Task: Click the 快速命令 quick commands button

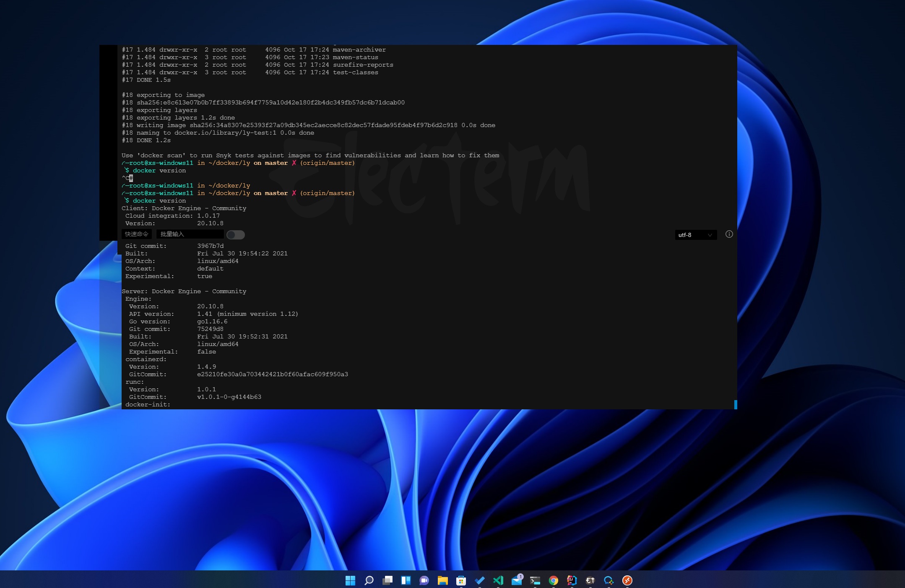Action: pos(137,234)
